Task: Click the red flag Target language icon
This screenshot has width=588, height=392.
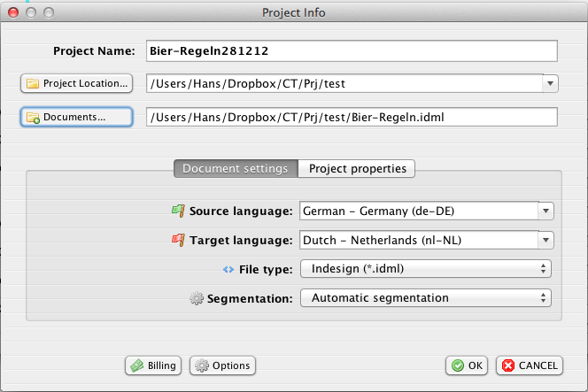Action: [x=176, y=240]
